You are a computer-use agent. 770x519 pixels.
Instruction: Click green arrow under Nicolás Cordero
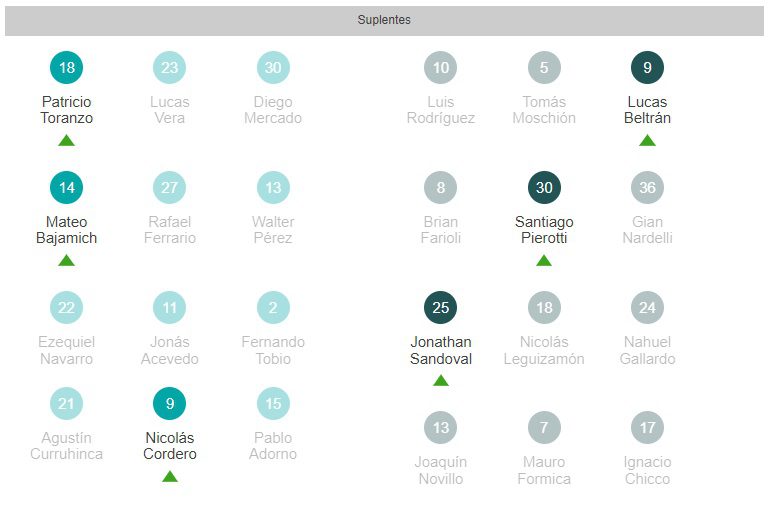tap(169, 476)
